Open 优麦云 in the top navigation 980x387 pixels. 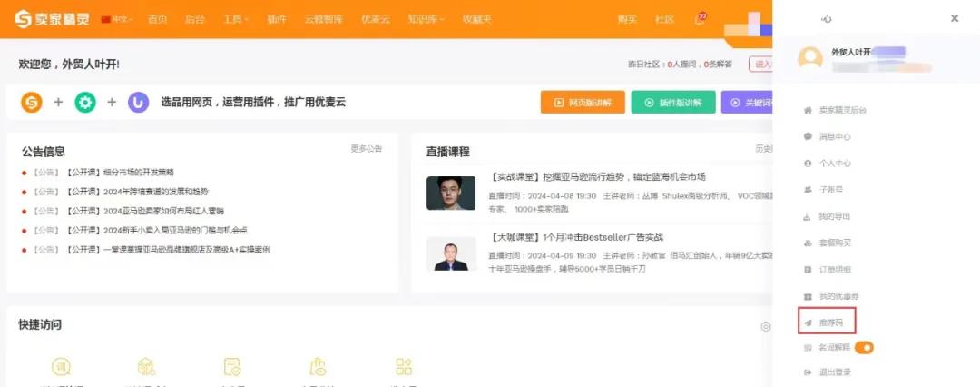click(376, 19)
